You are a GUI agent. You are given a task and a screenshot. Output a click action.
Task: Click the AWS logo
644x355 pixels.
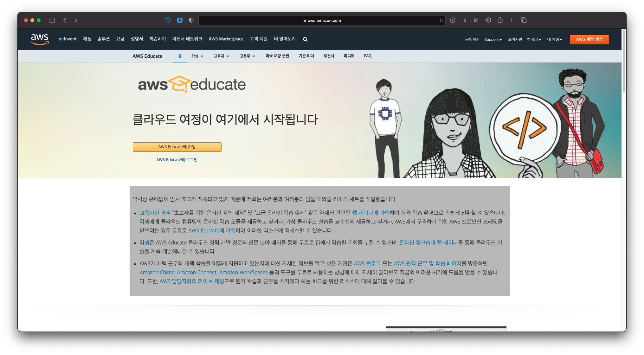(x=40, y=39)
